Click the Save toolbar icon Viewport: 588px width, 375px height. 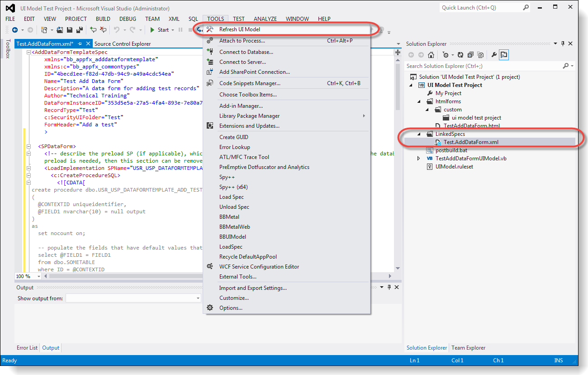coord(70,30)
